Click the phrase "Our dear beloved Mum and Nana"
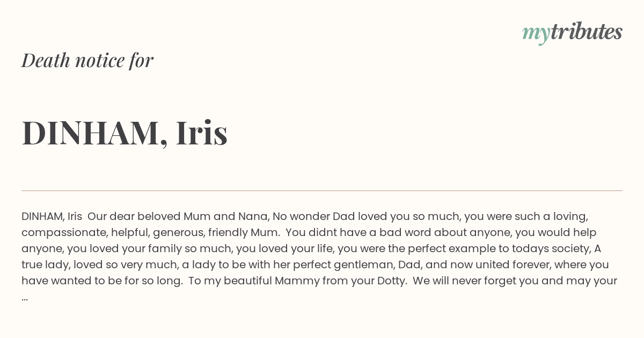644x338 pixels. 177,217
